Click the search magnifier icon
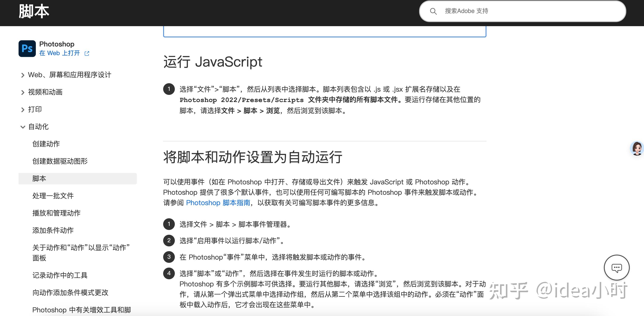The width and height of the screenshot is (644, 316). (x=433, y=11)
